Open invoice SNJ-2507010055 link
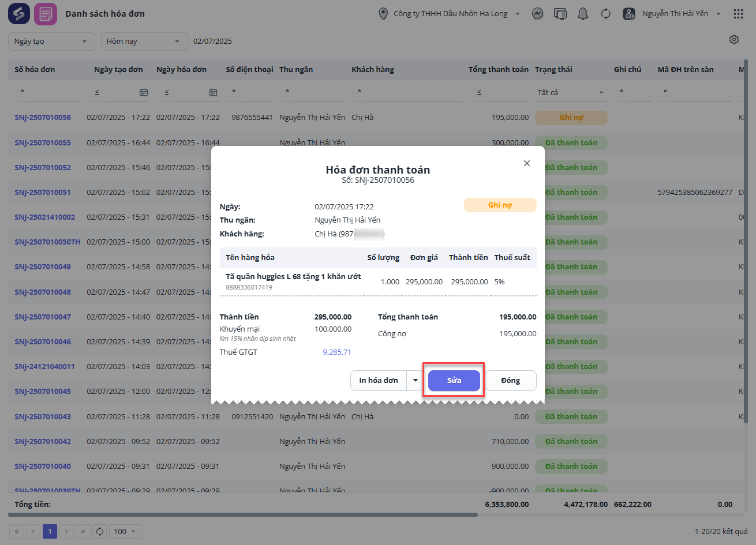Viewport: 756px width, 545px height. [43, 142]
